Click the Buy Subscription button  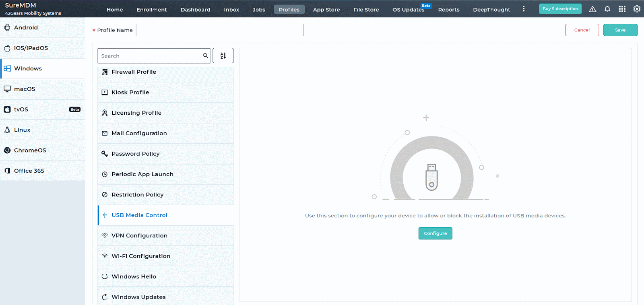click(x=560, y=9)
